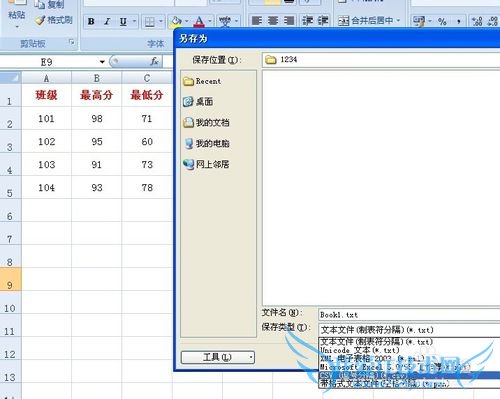Open 桌面 desktop in Save As sidebar

[x=198, y=101]
